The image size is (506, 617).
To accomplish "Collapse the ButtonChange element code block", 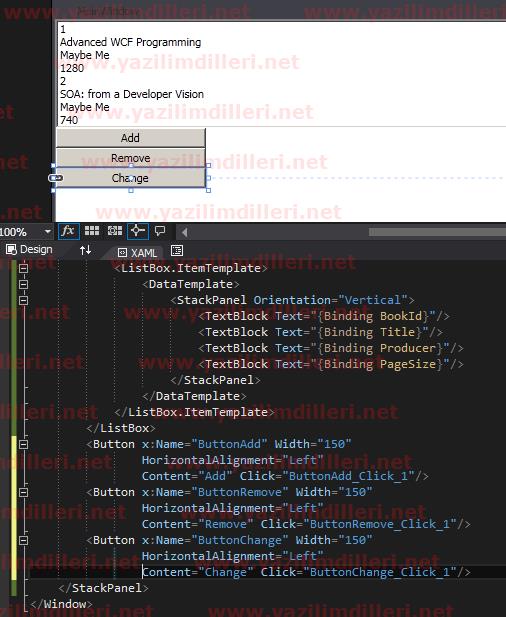I will click(x=24, y=540).
